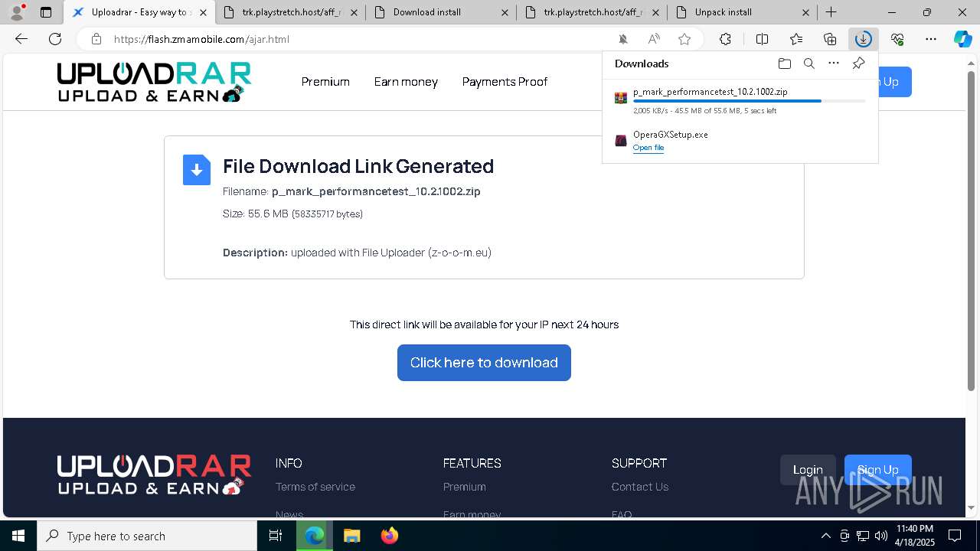980x551 pixels.
Task: Open the Favorites list
Action: (796, 39)
